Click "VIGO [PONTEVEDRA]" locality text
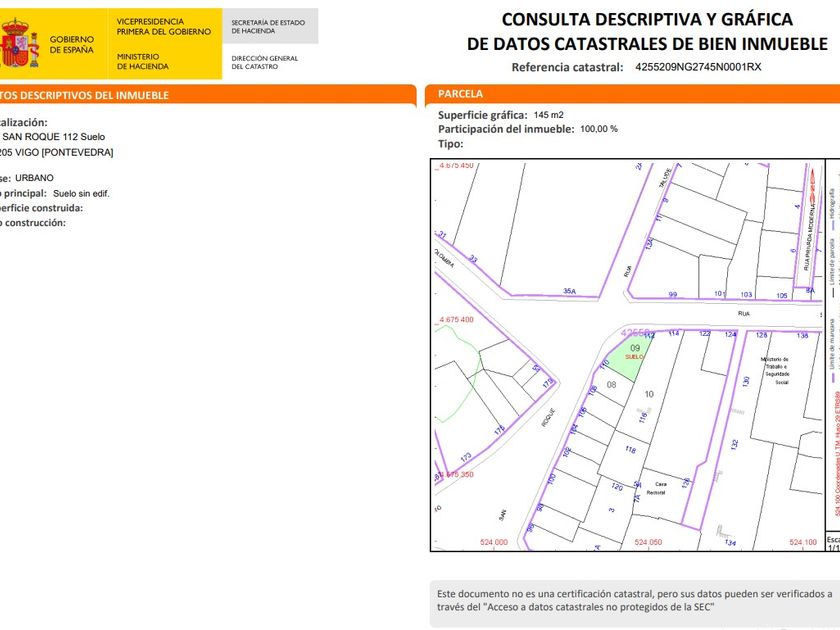This screenshot has width=840, height=630. click(64, 153)
